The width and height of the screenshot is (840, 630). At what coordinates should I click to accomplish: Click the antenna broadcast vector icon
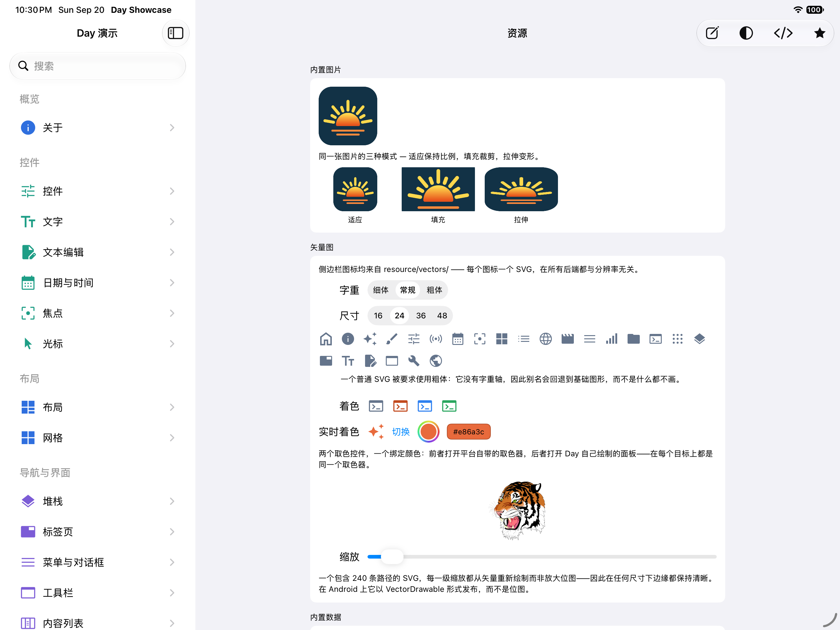click(436, 339)
